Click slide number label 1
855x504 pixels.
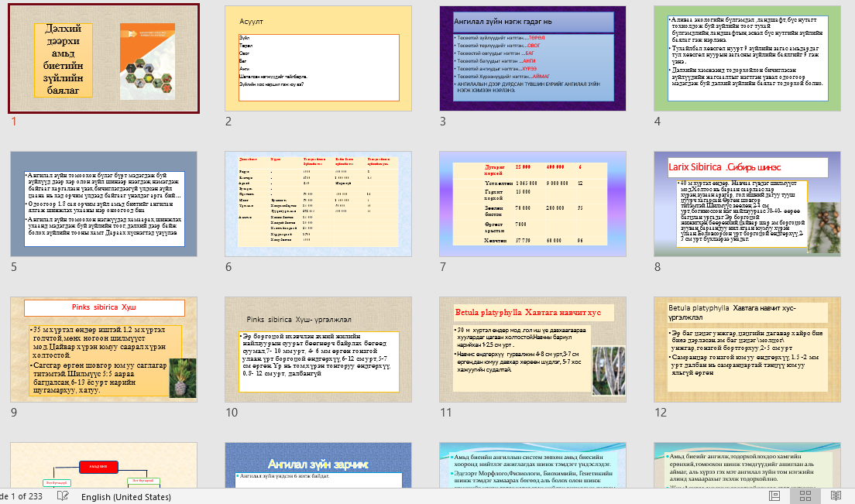(14, 122)
